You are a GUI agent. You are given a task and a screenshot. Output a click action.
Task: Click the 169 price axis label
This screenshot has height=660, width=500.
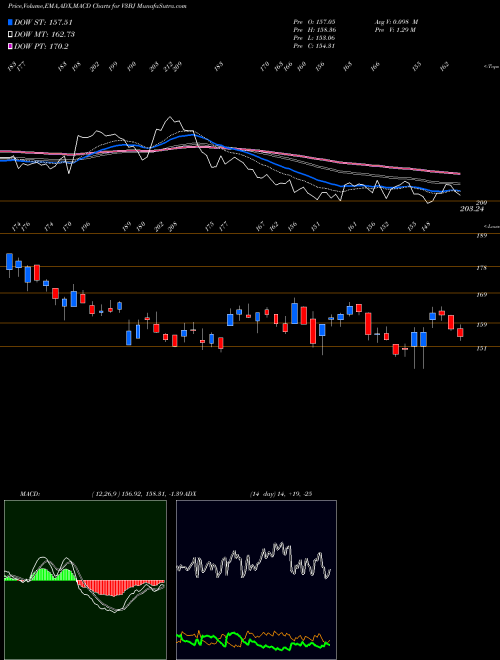click(x=482, y=295)
